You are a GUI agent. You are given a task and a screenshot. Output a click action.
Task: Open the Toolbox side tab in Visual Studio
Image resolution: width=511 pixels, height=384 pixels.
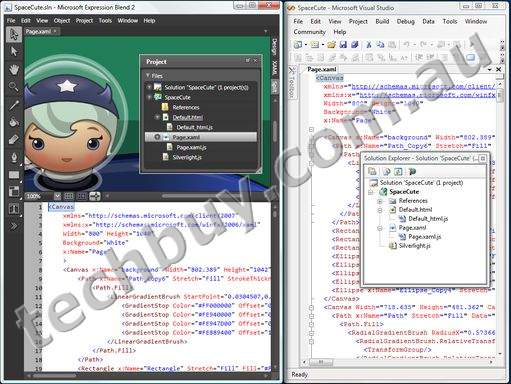292,83
